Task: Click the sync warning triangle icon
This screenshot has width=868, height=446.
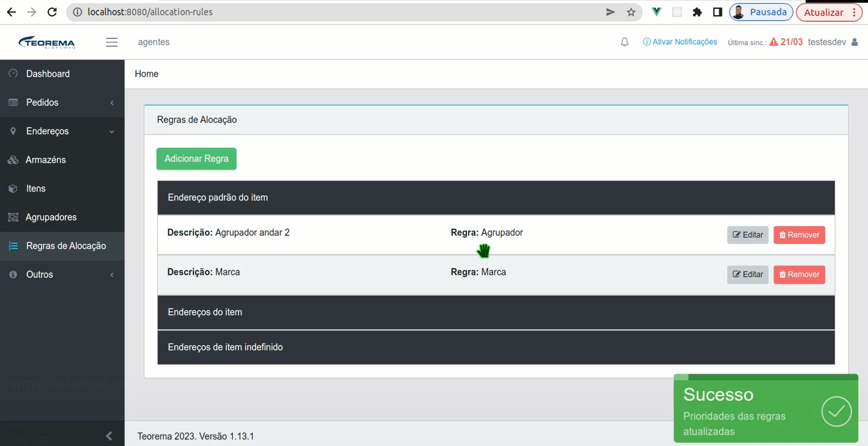Action: point(774,42)
